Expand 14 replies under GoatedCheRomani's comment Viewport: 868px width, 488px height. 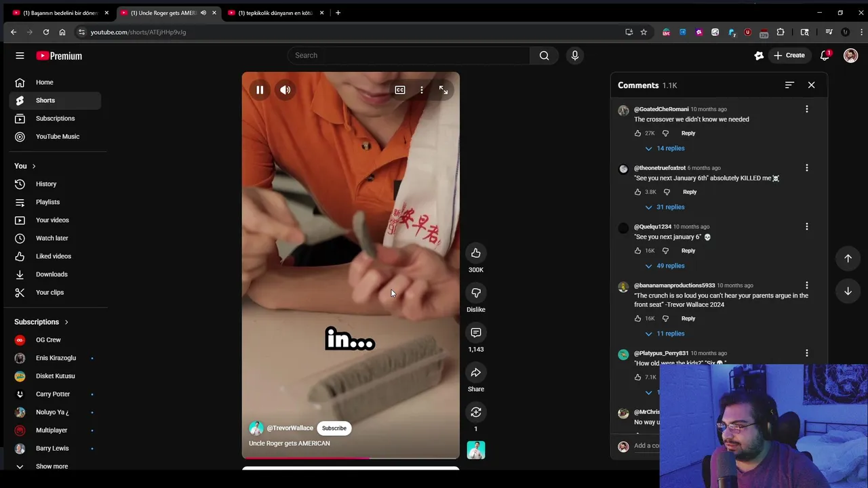pos(665,148)
